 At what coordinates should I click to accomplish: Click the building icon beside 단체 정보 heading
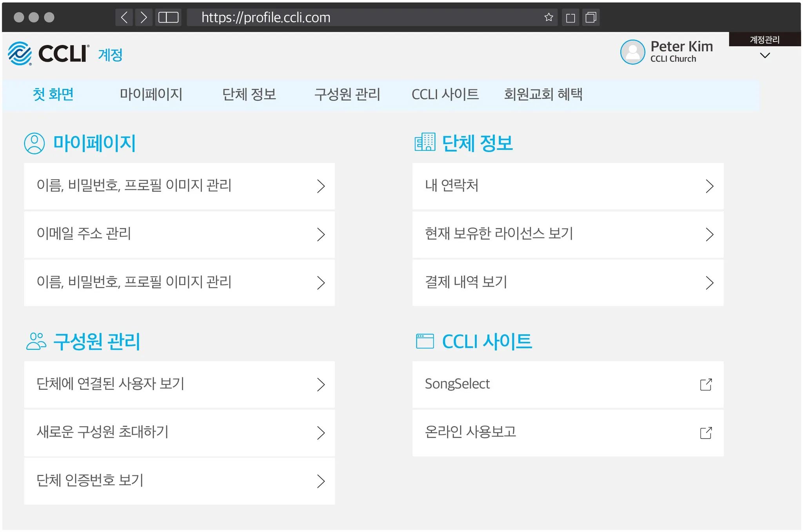425,143
